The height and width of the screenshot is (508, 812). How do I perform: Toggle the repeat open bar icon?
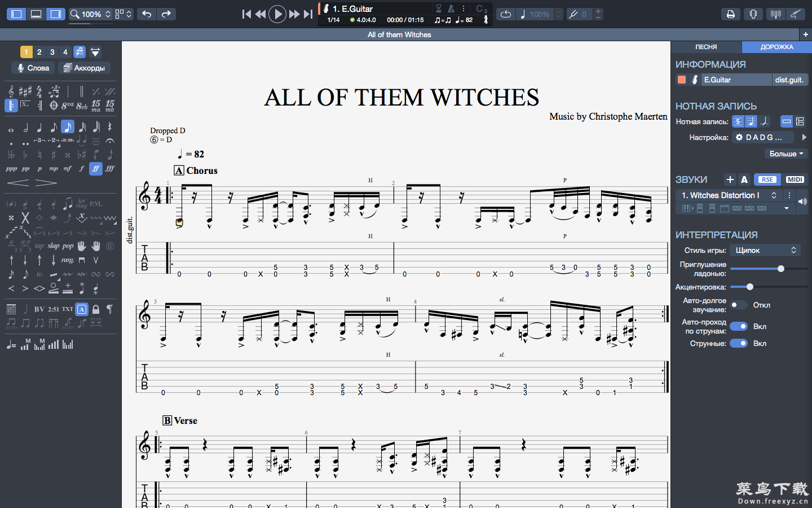coord(11,106)
